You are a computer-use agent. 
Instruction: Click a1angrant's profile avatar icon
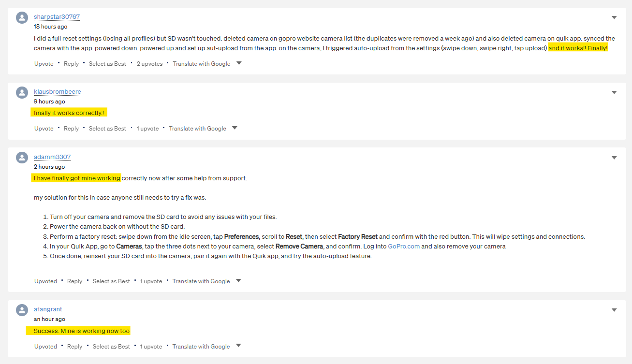pos(22,310)
